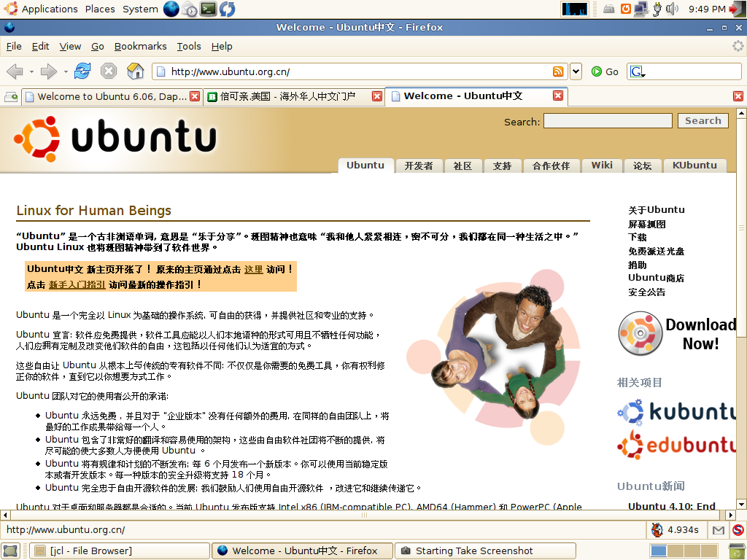Image resolution: width=747 pixels, height=560 pixels.
Task: Click the horizontal scrollbar right arrow
Action: [731, 515]
